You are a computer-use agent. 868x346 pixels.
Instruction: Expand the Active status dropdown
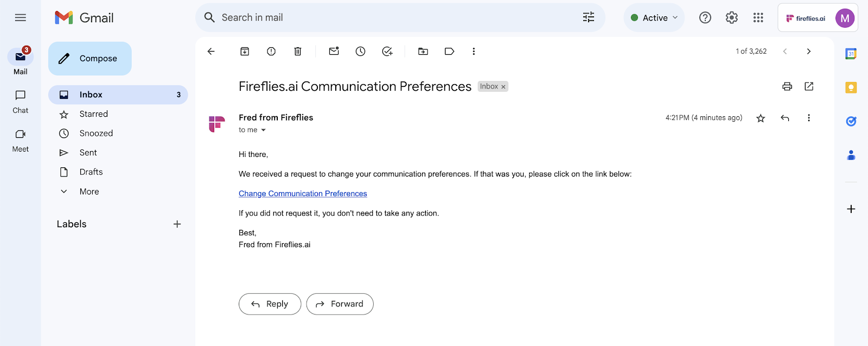pos(654,17)
